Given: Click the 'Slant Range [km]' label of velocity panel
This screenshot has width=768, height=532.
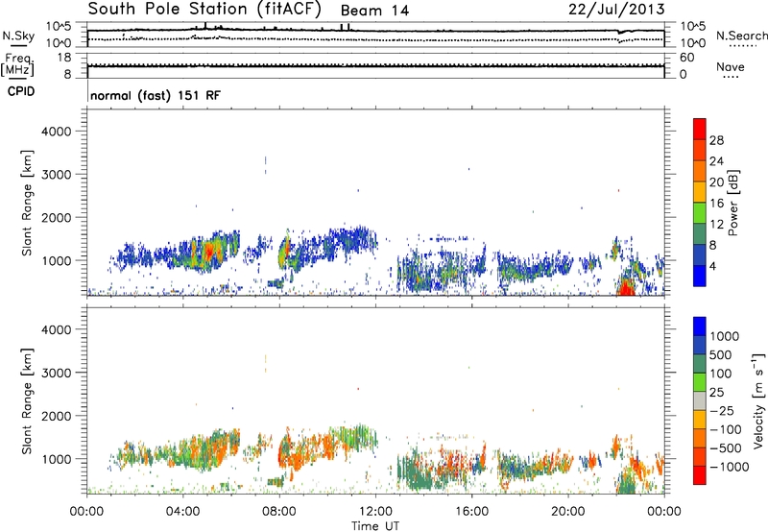Looking at the screenshot, I should pos(27,401).
